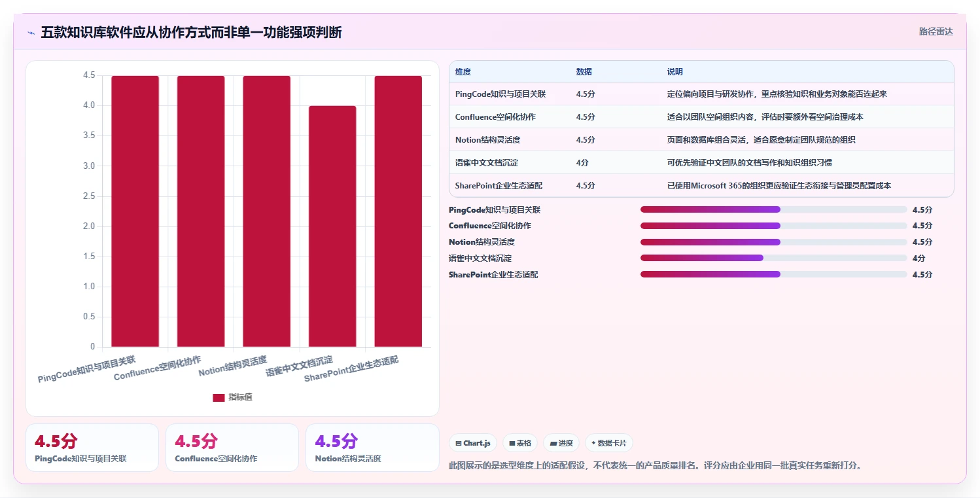Click the Confluence空间化协作 progress bar
Viewport: 980px width, 498px height.
(x=774, y=226)
